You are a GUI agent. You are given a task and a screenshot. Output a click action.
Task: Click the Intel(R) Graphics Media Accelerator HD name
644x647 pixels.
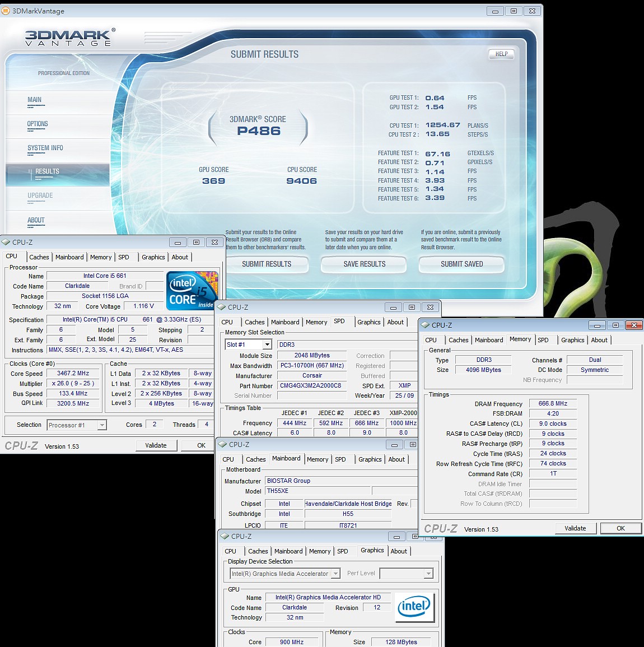click(328, 597)
